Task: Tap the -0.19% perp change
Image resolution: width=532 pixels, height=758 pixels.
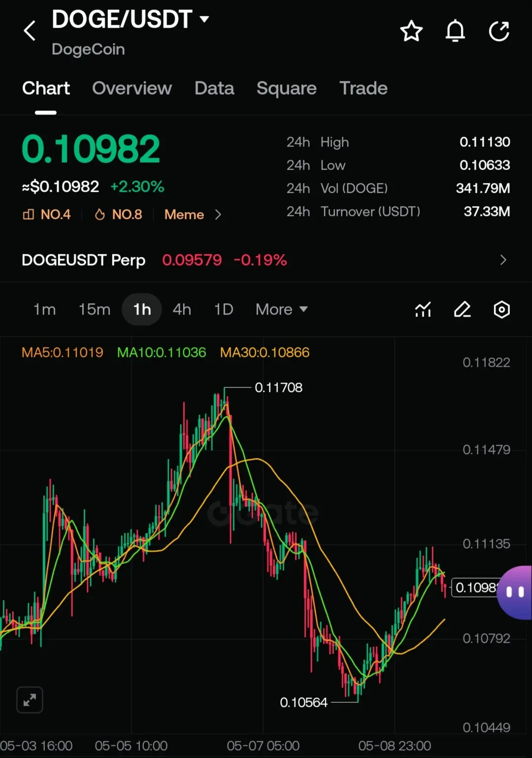Action: click(260, 260)
